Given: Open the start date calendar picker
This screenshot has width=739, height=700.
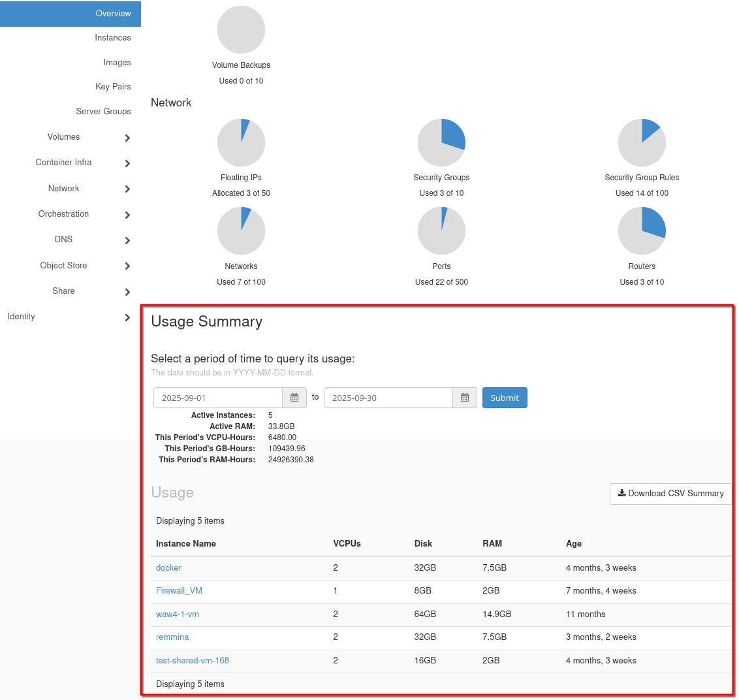Looking at the screenshot, I should click(294, 398).
